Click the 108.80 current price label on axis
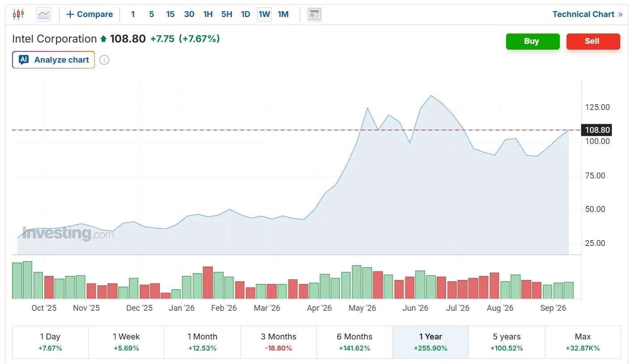 tap(597, 130)
